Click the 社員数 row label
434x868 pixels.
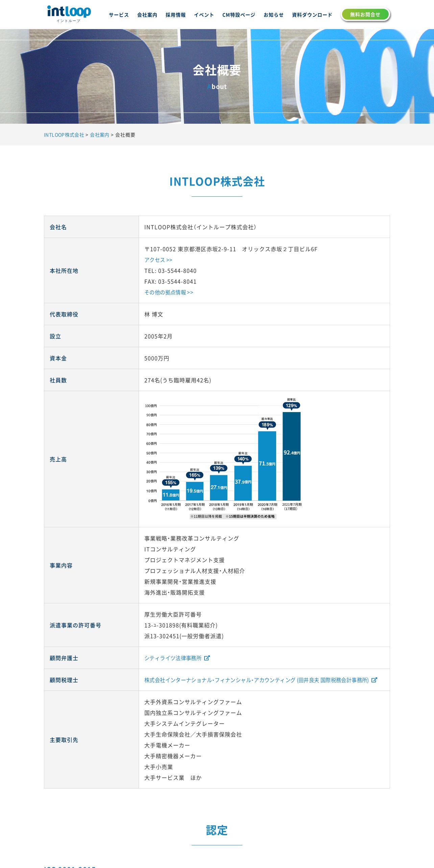(x=58, y=380)
